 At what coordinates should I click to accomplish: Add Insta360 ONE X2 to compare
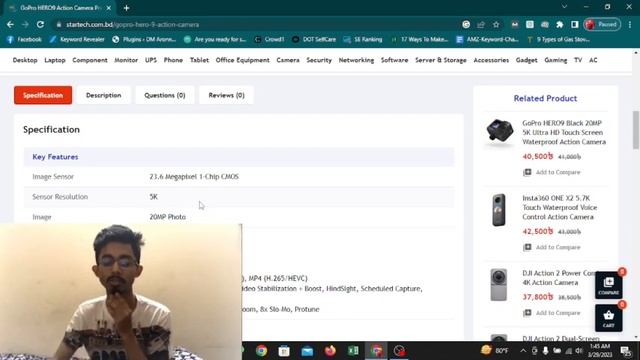click(x=552, y=247)
